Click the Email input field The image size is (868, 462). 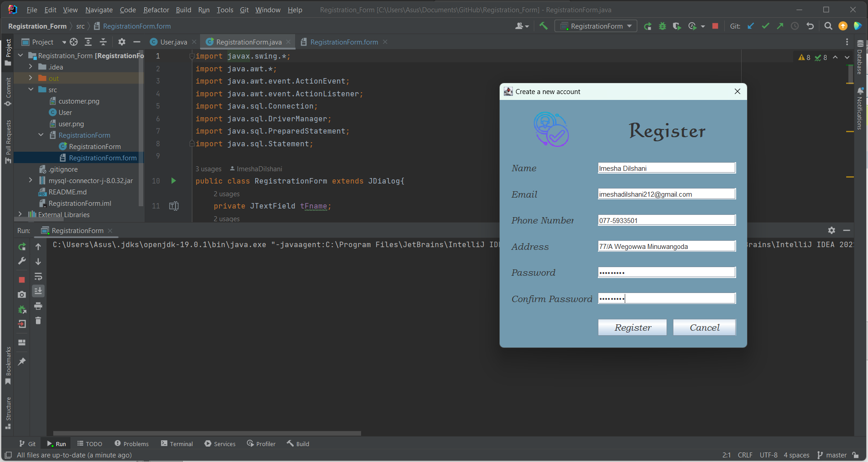click(667, 194)
